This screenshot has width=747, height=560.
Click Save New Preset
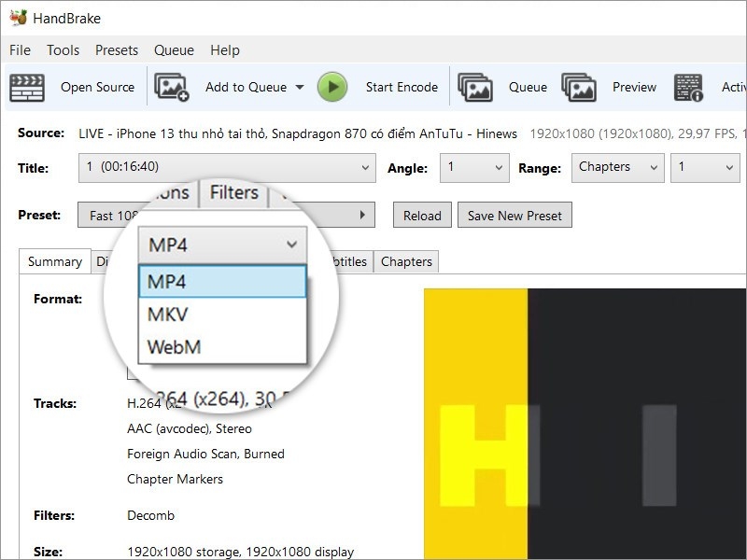coord(514,215)
